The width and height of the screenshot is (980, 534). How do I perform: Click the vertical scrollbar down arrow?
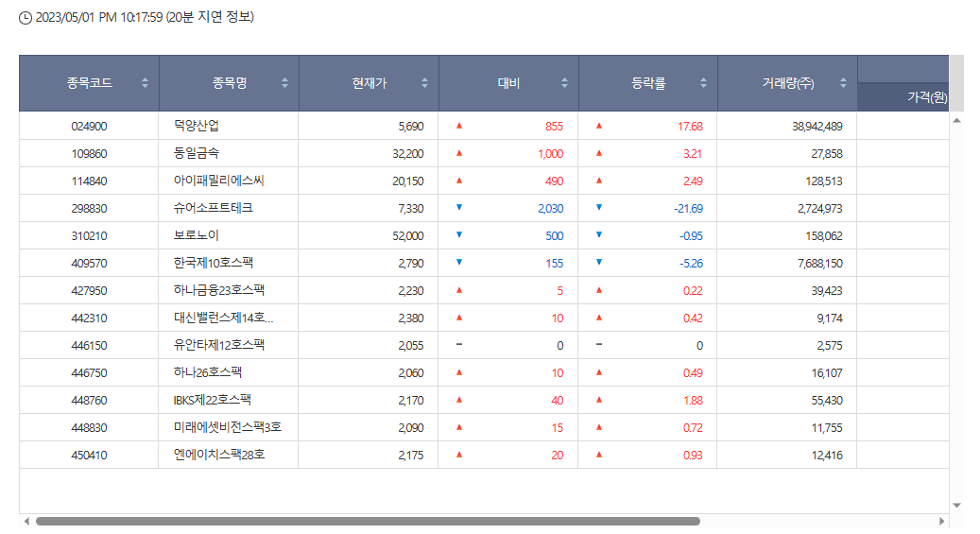point(957,506)
